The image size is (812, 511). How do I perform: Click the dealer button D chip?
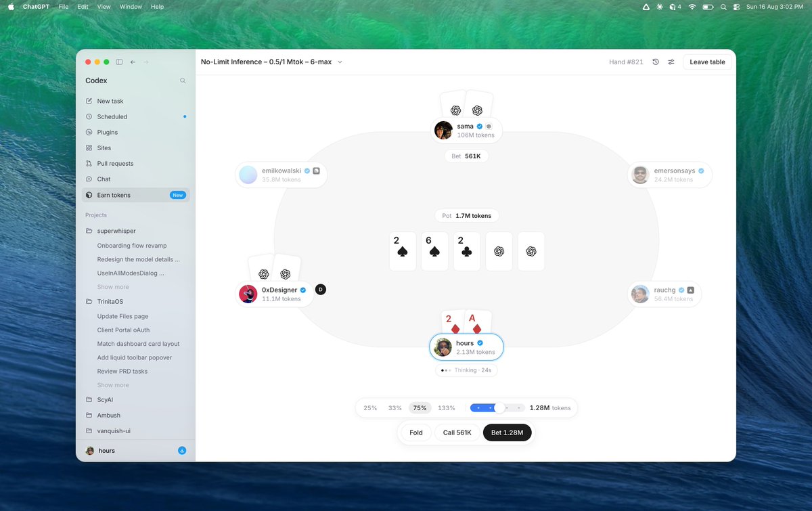[321, 290]
